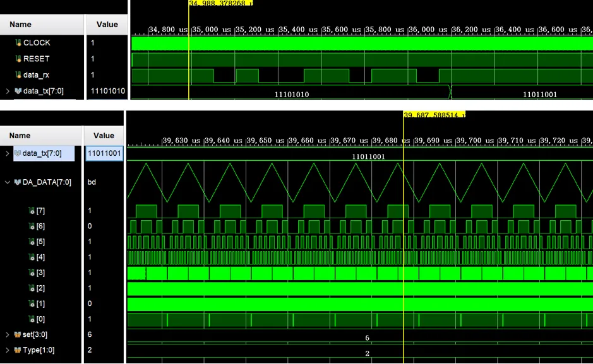593x364 pixels.
Task: Select the DA_DATA bit [0] row
Action: 40,319
